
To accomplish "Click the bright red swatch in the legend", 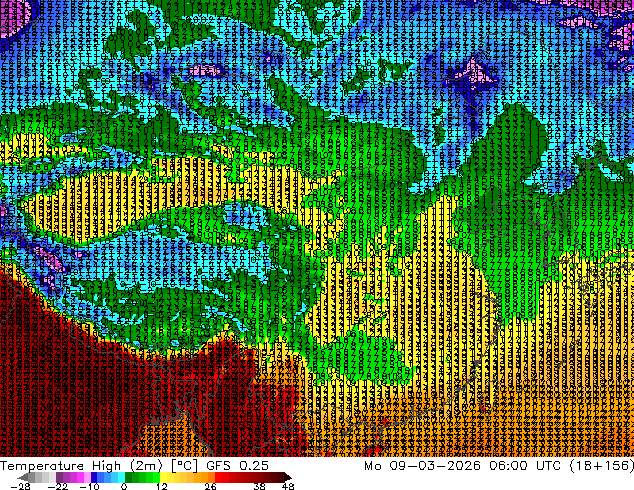I will coord(218,477).
